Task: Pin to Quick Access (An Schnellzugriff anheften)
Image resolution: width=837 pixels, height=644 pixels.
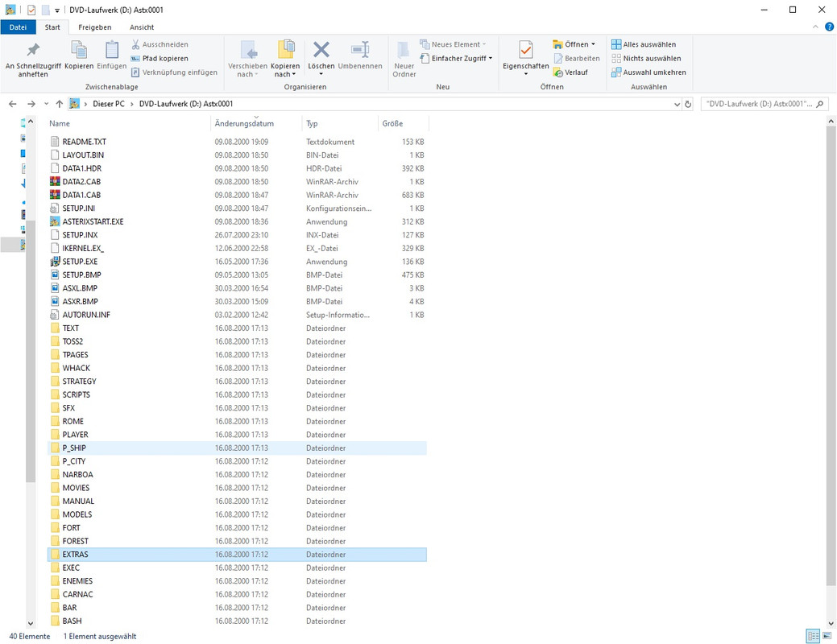Action: (x=33, y=60)
